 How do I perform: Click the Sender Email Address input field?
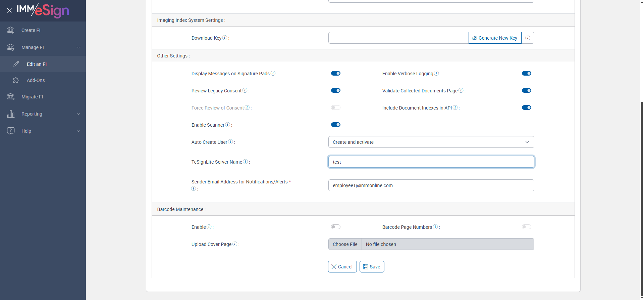431,185
